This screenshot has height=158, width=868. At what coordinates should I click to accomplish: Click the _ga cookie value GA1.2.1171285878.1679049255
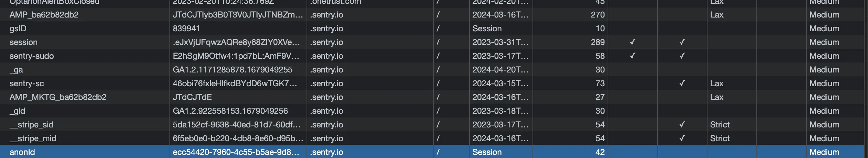(x=232, y=70)
